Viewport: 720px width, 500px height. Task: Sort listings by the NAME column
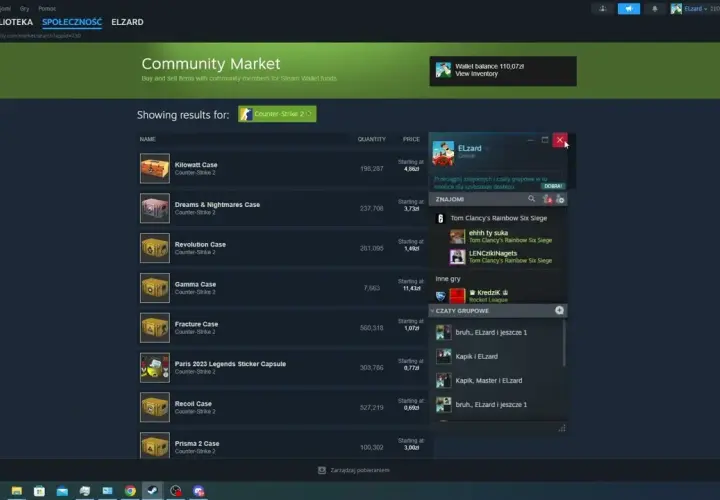tap(147, 139)
